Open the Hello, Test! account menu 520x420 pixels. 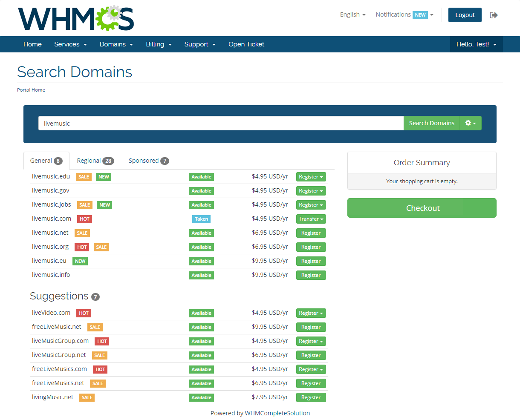point(476,44)
